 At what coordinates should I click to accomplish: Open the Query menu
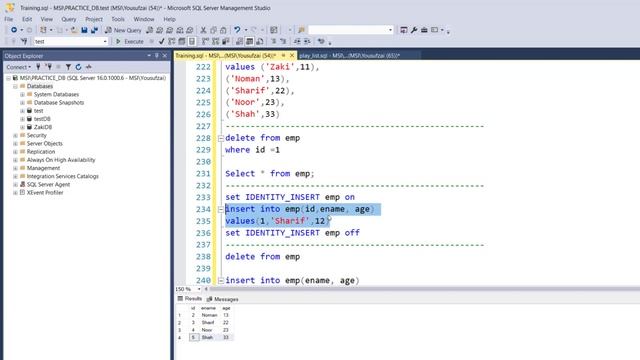[x=69, y=19]
